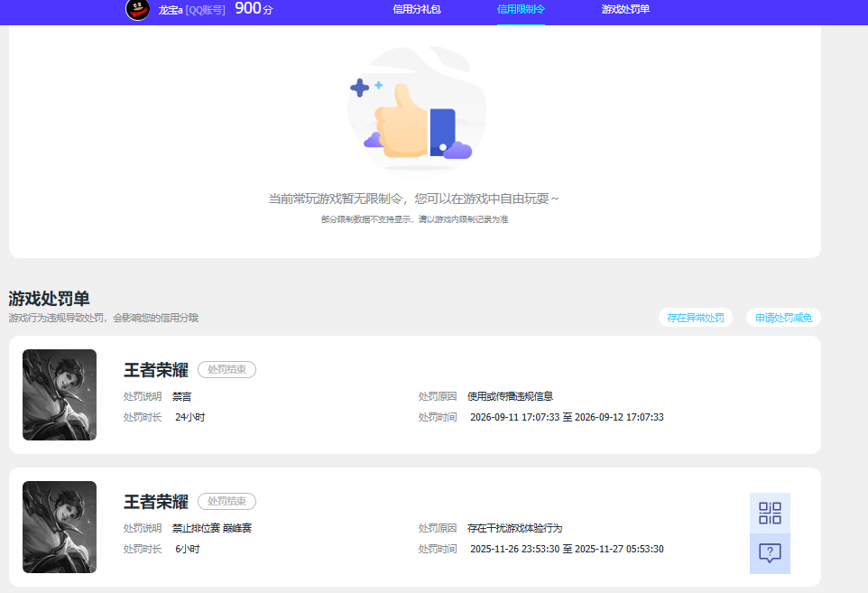The height and width of the screenshot is (593, 868).
Task: Click the 申请处罚减免 button
Action: click(x=783, y=318)
